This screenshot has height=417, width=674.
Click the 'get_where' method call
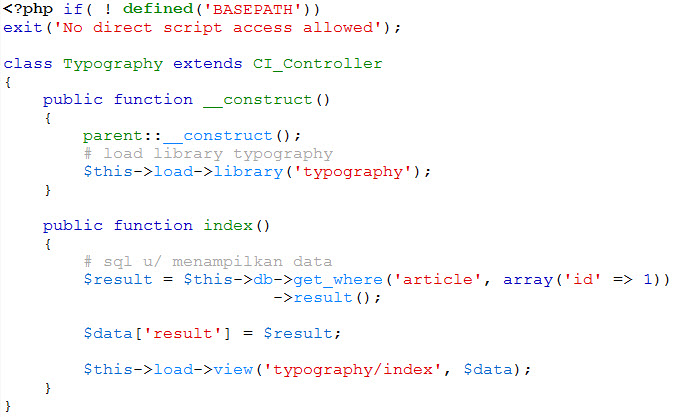tap(337, 280)
